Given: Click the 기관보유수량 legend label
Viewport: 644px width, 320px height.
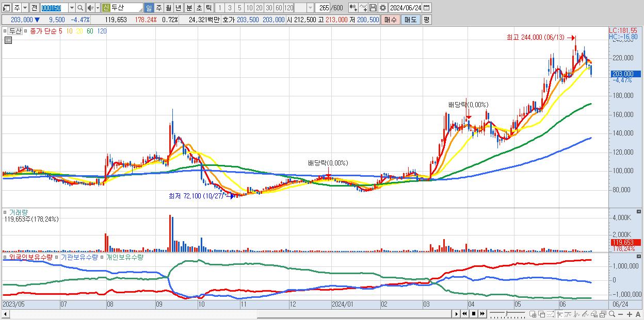Looking at the screenshot, I should (79, 257).
